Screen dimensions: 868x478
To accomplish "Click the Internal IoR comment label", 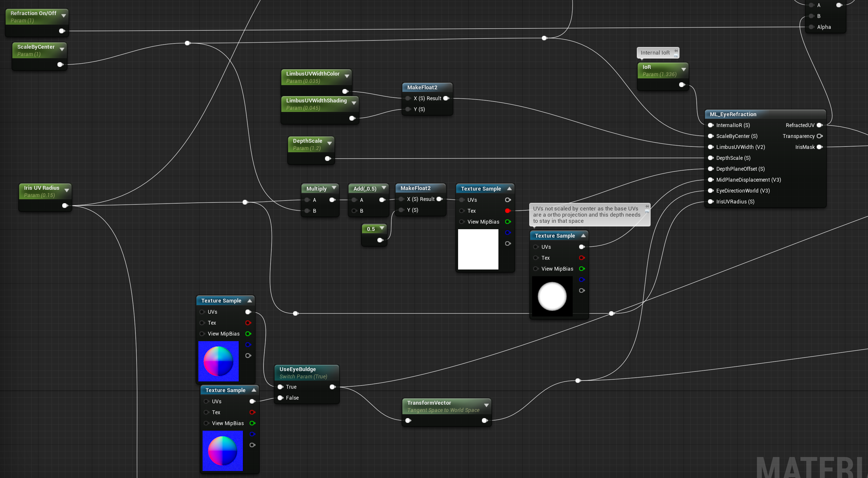I will [x=655, y=53].
